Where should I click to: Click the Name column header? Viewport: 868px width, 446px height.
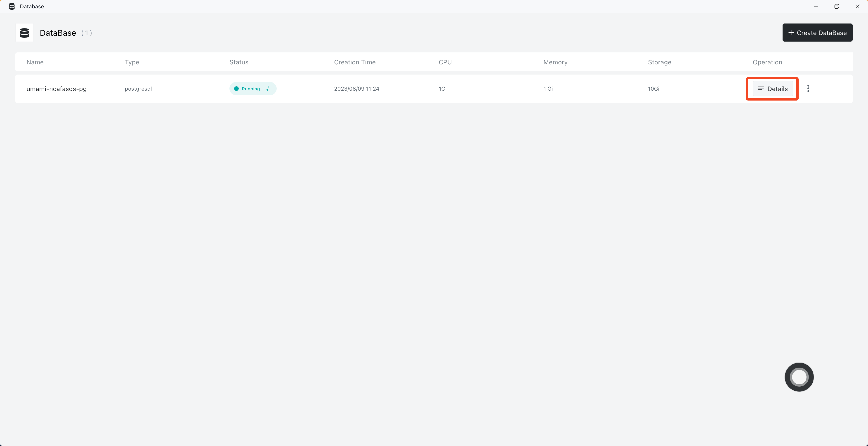click(35, 62)
